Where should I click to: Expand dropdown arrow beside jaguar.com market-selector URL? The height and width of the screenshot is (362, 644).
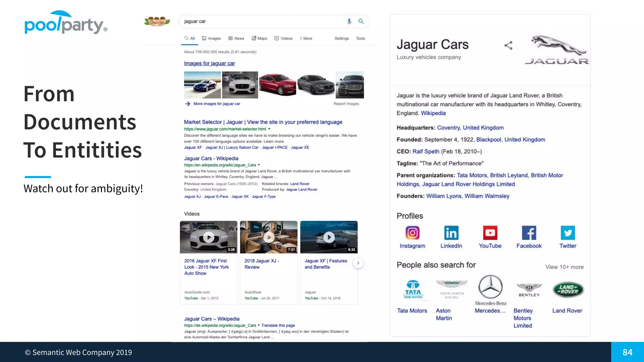pyautogui.click(x=269, y=129)
